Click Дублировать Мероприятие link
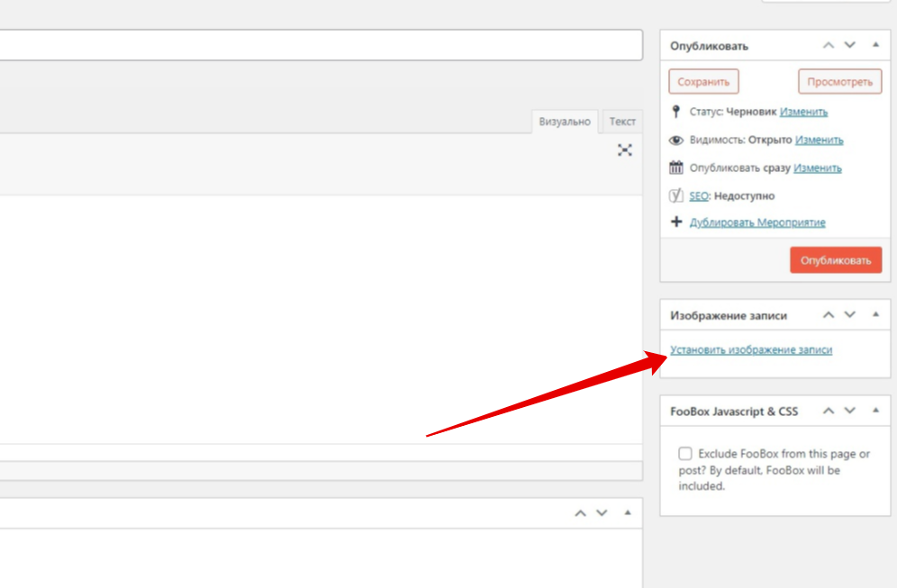The height and width of the screenshot is (588, 897). 757,222
